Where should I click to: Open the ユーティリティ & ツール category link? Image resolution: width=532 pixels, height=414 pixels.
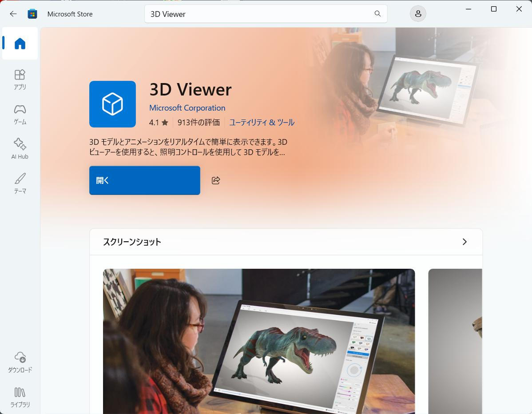262,122
